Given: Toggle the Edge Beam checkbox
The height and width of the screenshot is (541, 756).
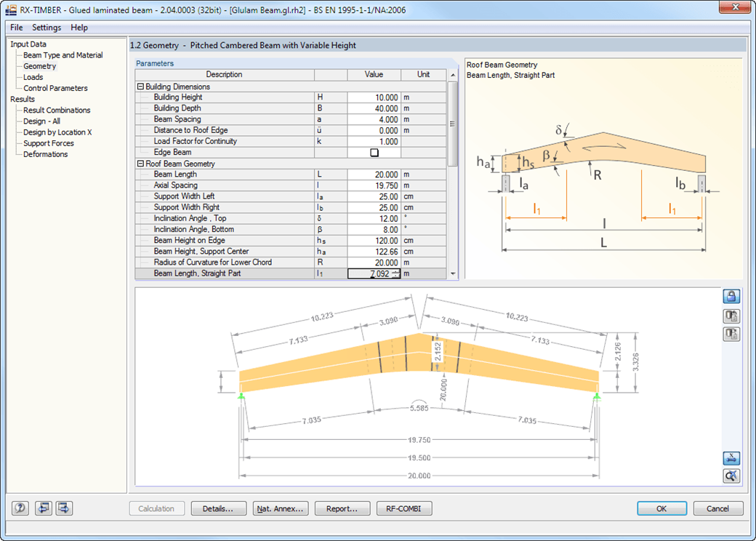Looking at the screenshot, I should [x=374, y=153].
